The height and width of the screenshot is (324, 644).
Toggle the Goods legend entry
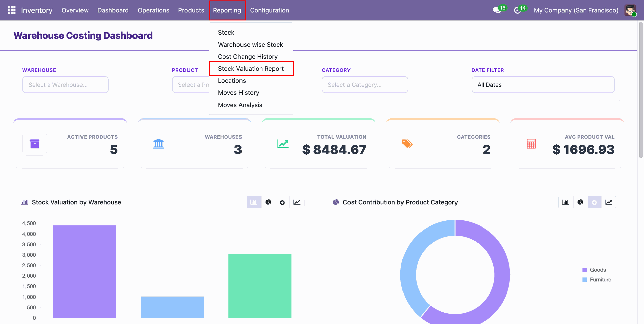click(x=594, y=270)
